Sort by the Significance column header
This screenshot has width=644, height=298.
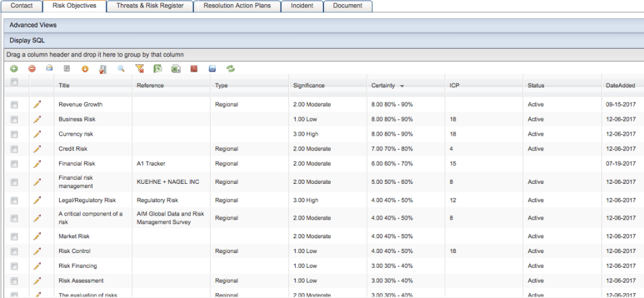[x=309, y=86]
